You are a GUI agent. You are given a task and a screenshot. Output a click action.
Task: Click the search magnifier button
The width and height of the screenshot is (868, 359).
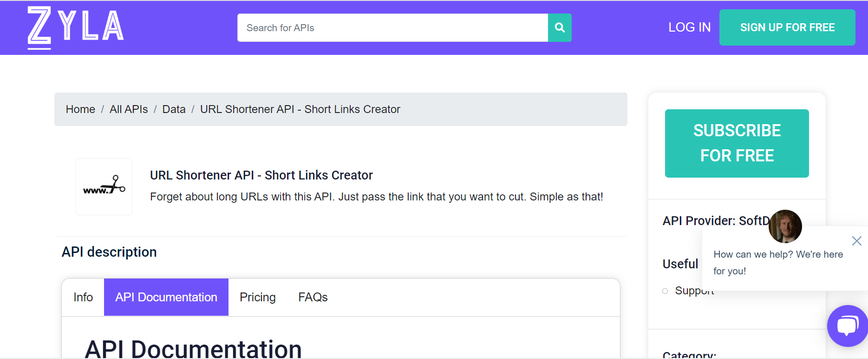560,28
